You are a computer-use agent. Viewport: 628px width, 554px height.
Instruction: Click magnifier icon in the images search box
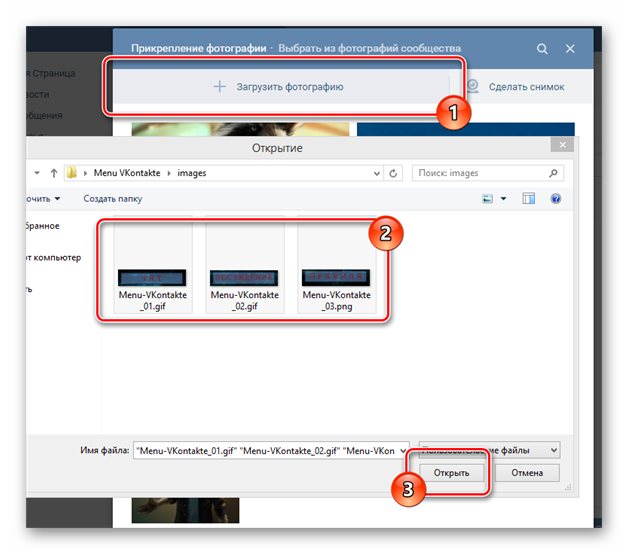[x=554, y=173]
